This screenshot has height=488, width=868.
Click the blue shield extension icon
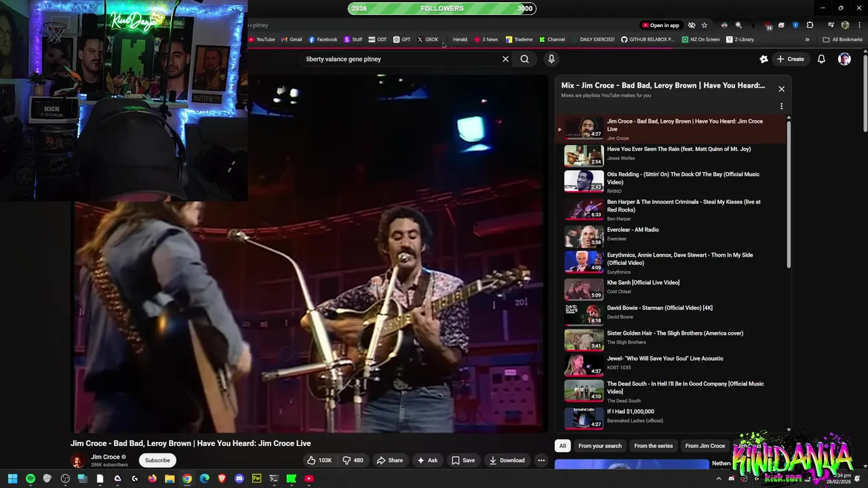(795, 25)
